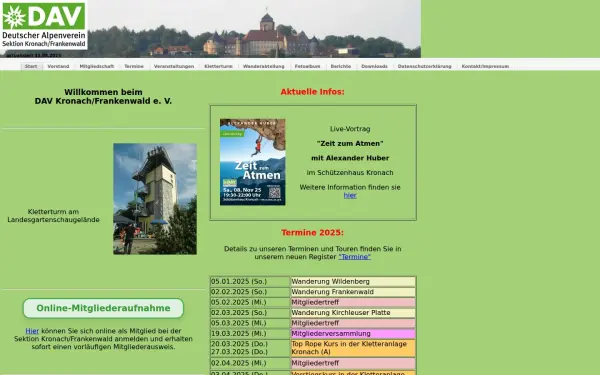This screenshot has height=375, width=600.
Task: Click the date cell '19.03.2025 (Mi.)'
Action: pos(250,334)
